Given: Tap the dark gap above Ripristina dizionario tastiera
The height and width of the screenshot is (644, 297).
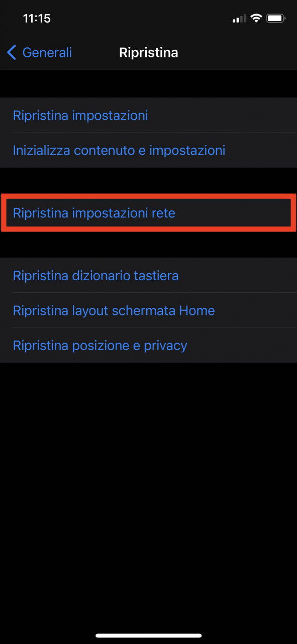Looking at the screenshot, I should [x=148, y=245].
